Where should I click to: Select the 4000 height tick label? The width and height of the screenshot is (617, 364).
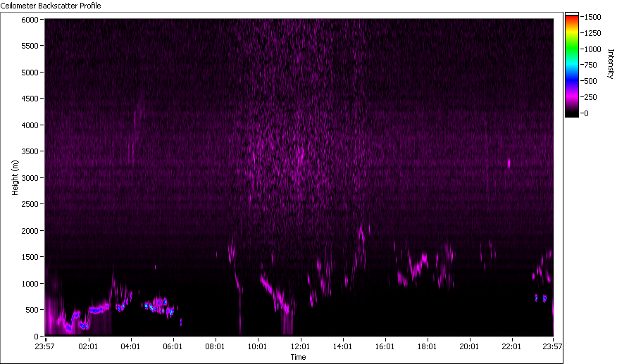(x=30, y=125)
